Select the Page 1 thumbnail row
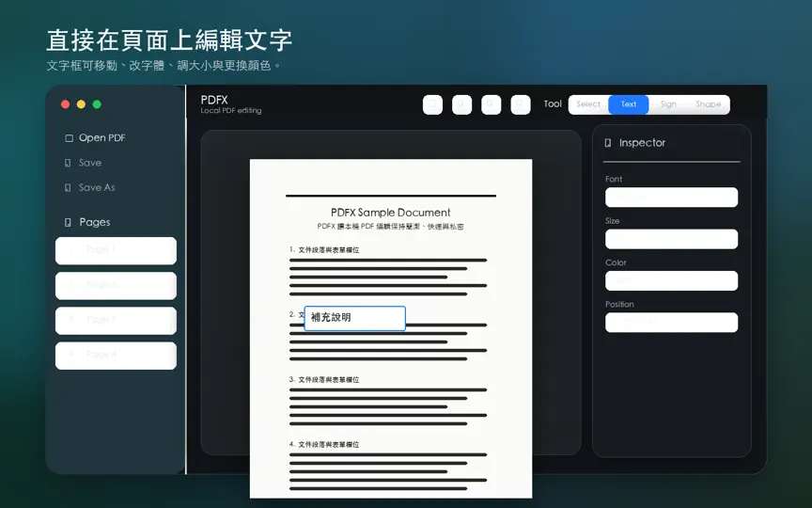Screen dimensions: 812x508 tap(116, 251)
